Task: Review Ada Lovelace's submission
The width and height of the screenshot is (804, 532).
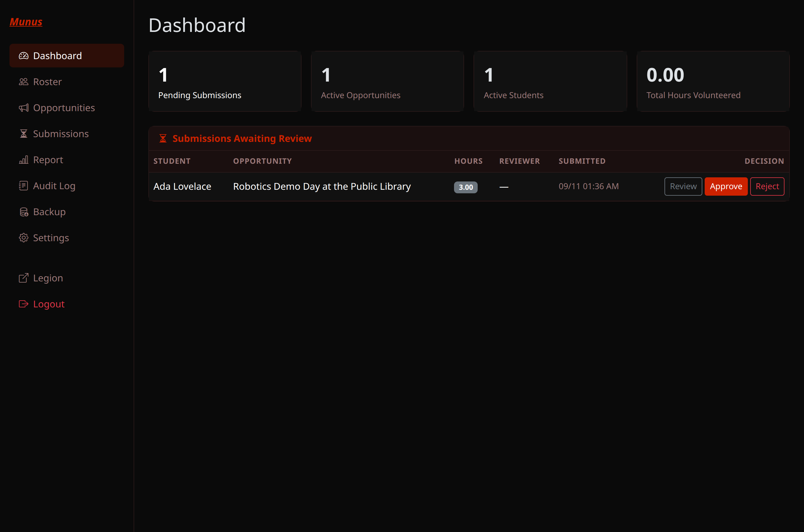Action: [683, 186]
